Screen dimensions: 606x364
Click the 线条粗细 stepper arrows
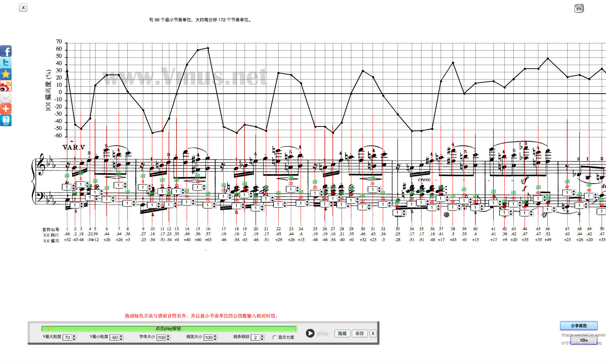coord(263,337)
